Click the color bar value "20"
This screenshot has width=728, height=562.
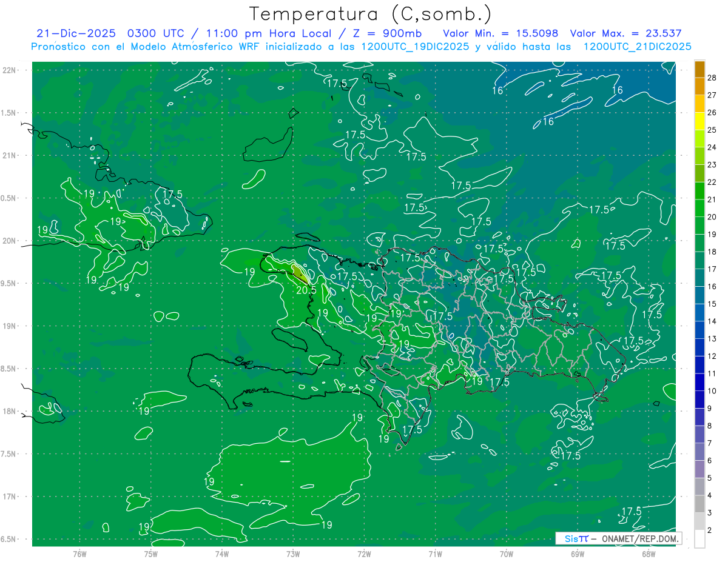pos(712,217)
